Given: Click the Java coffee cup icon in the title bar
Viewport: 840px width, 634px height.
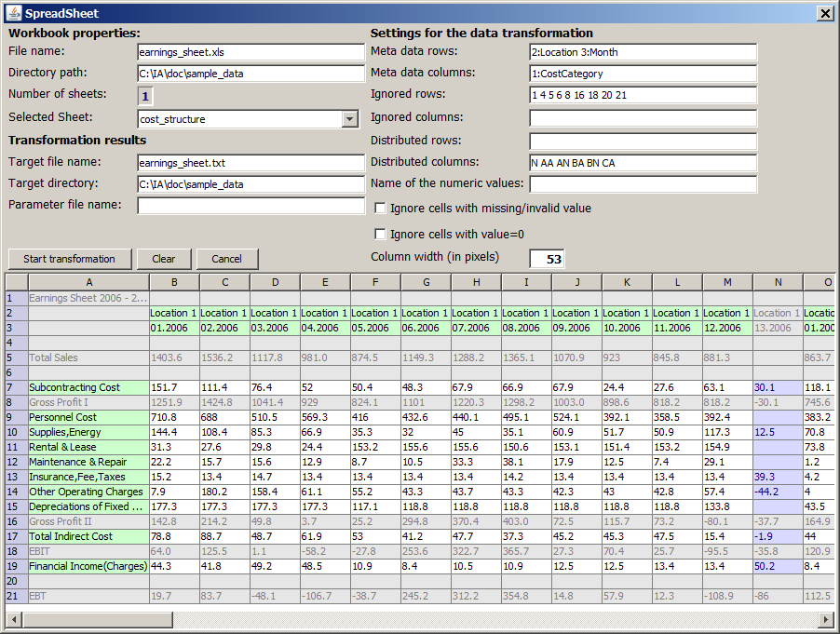Looking at the screenshot, I should 13,13.
